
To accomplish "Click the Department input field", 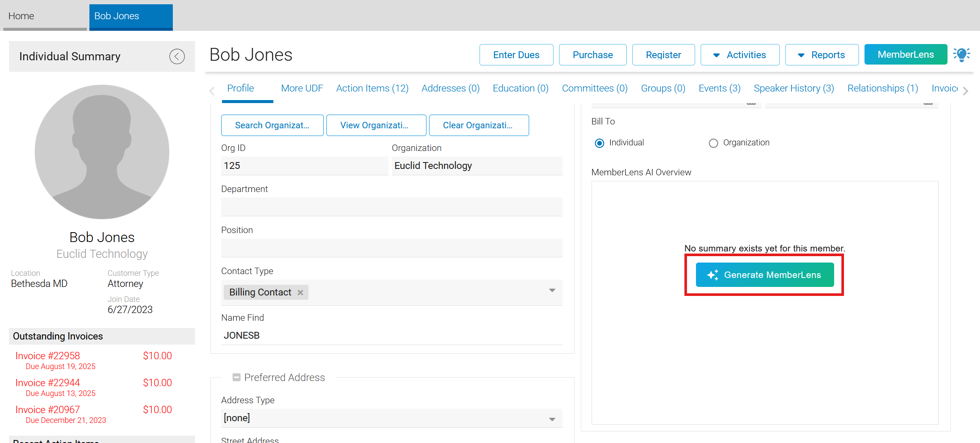I will point(391,207).
